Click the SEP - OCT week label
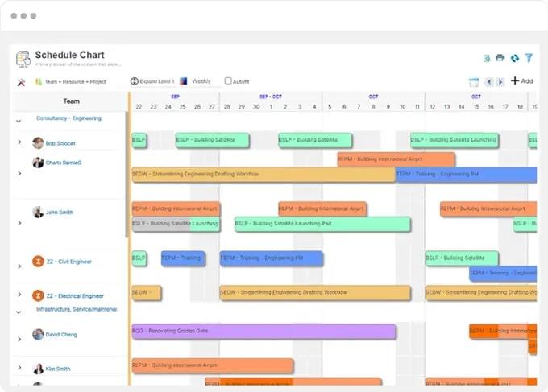 tap(271, 97)
